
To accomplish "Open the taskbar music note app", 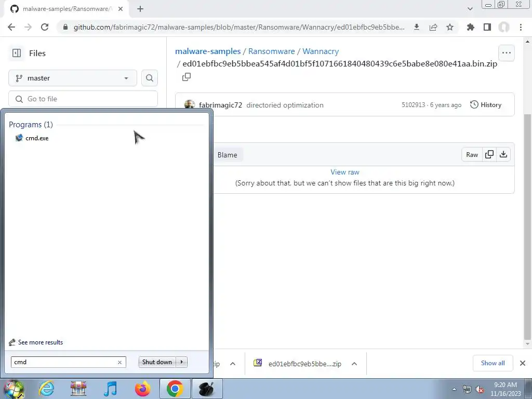I will click(x=110, y=389).
